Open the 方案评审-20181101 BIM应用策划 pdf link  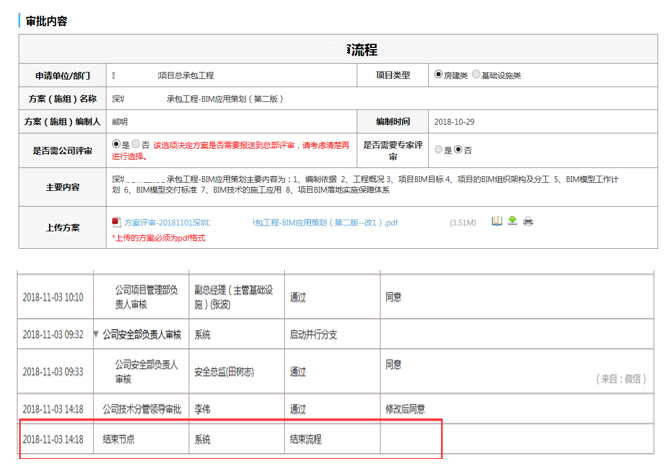pyautogui.click(x=261, y=223)
